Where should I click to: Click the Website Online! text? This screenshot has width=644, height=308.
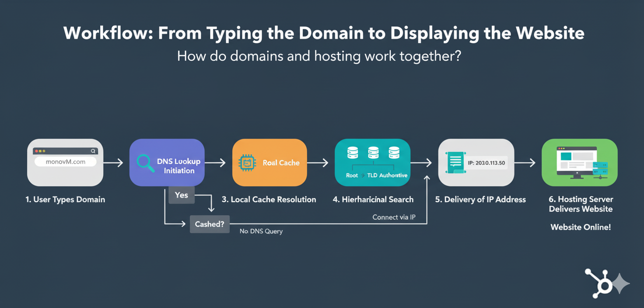[x=581, y=227]
